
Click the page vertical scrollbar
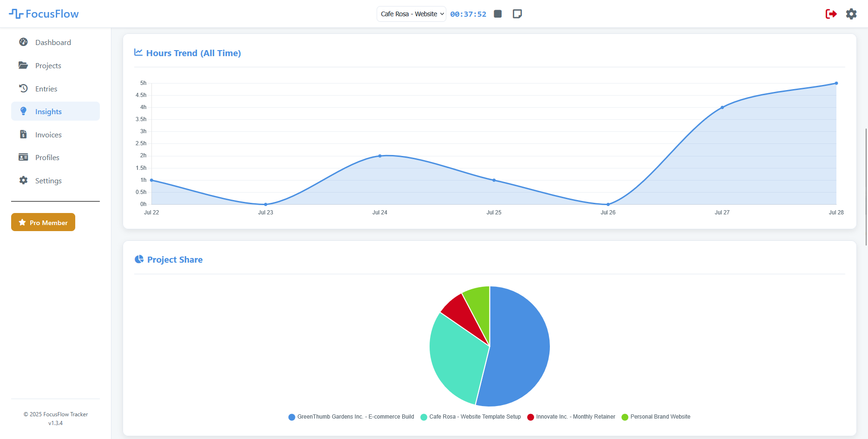pos(866,187)
